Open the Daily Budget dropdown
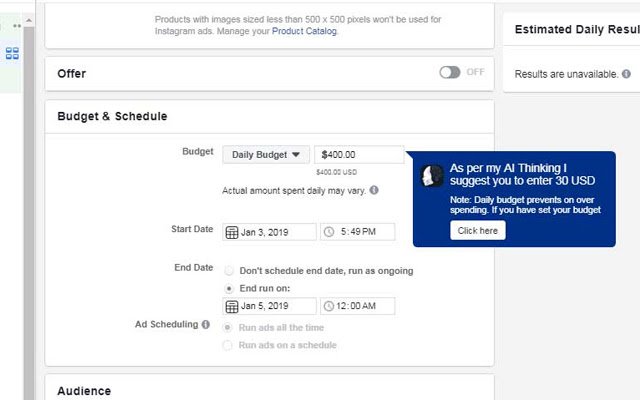Screen dimensions: 640x400 266,155
